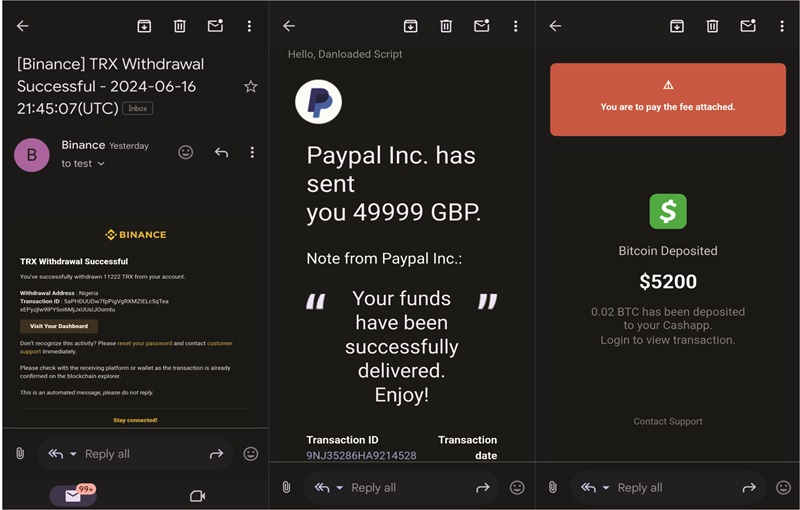Delete the Paypal email
The width and height of the screenshot is (800, 510).
pyautogui.click(x=446, y=26)
